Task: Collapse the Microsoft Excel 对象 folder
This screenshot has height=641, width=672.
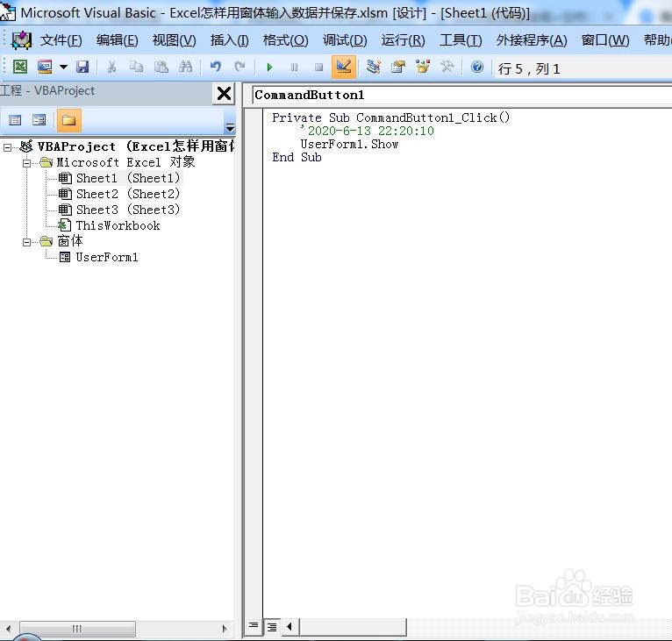Action: [26, 163]
